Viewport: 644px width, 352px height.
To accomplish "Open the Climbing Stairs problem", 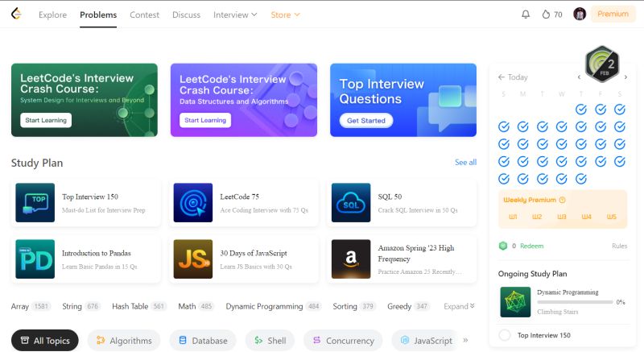I will (557, 312).
